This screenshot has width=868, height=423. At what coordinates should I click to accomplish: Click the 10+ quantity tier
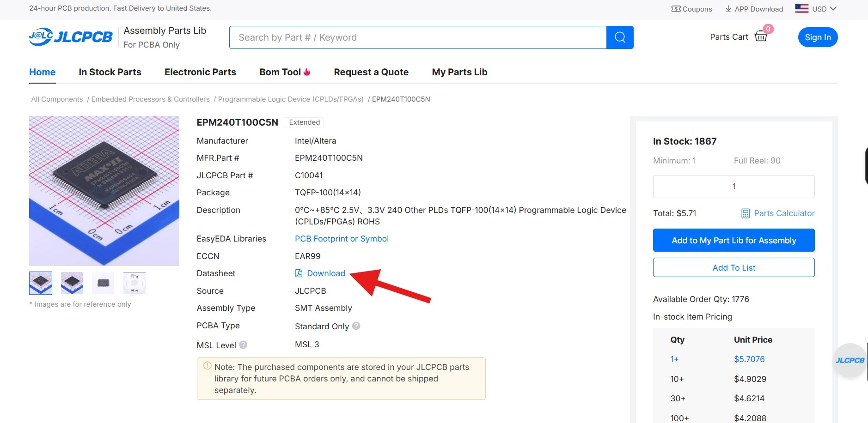click(x=677, y=379)
